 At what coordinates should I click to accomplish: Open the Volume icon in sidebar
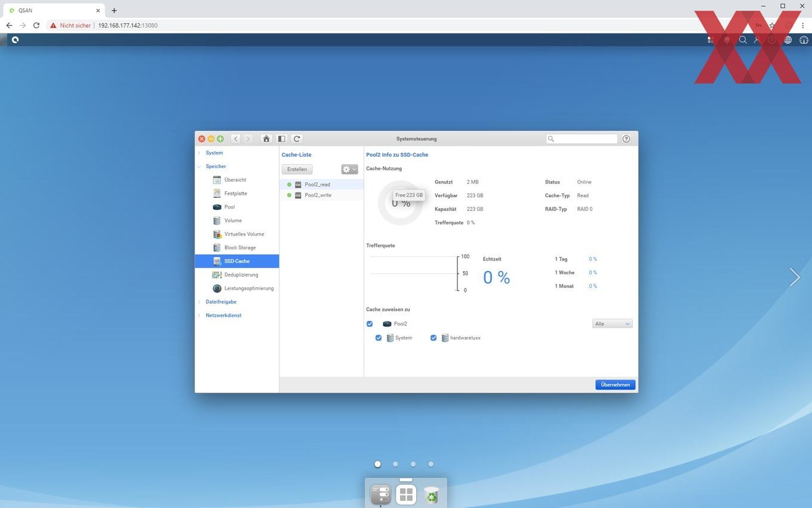217,221
